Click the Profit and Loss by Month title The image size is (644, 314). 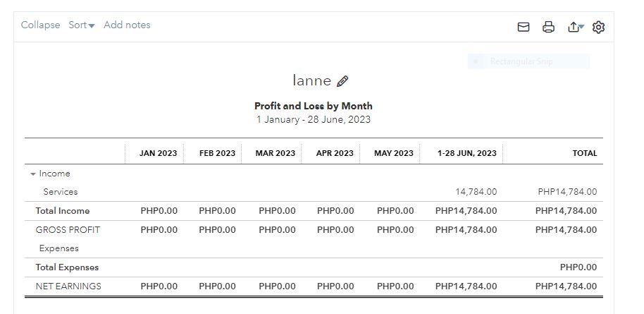314,106
